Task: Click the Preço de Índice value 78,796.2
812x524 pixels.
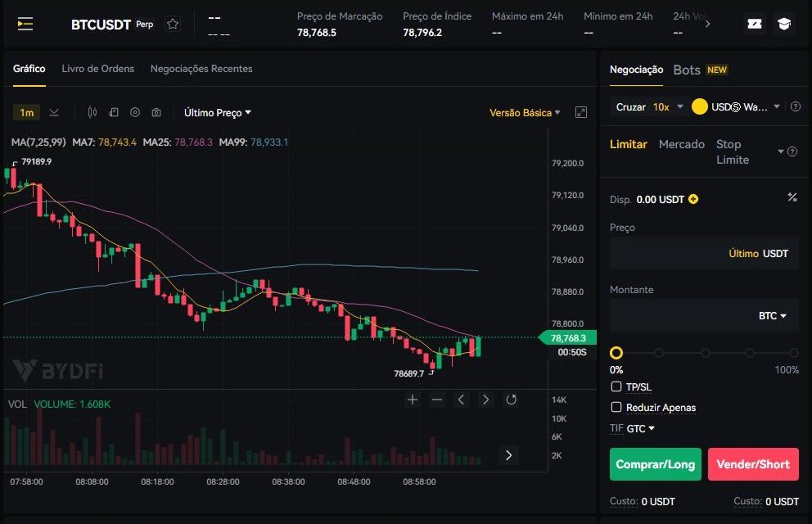Action: tap(422, 33)
